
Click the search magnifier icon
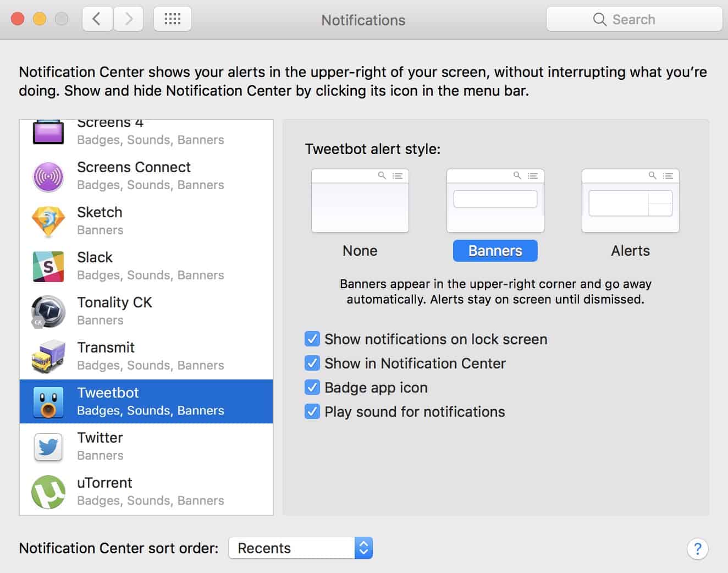click(x=599, y=20)
